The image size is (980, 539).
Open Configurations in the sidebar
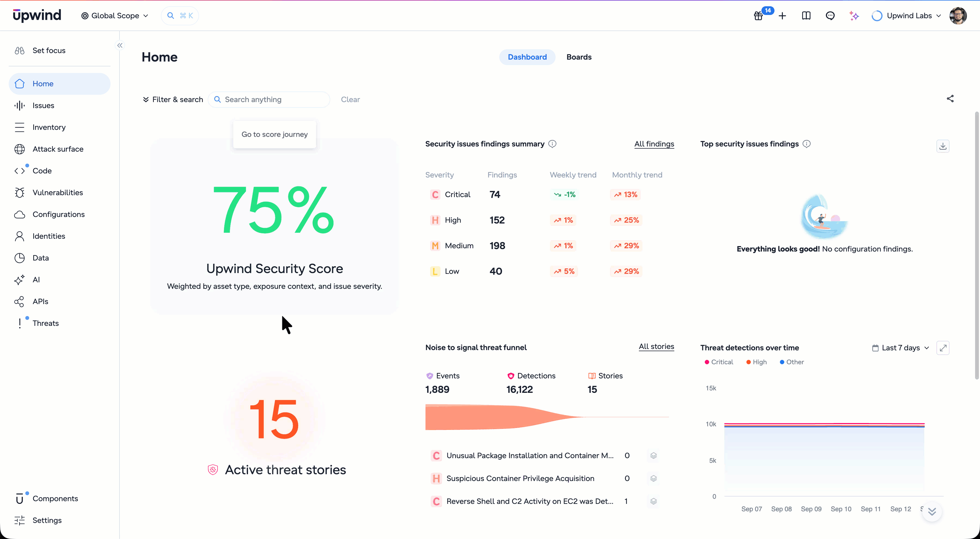pos(60,215)
